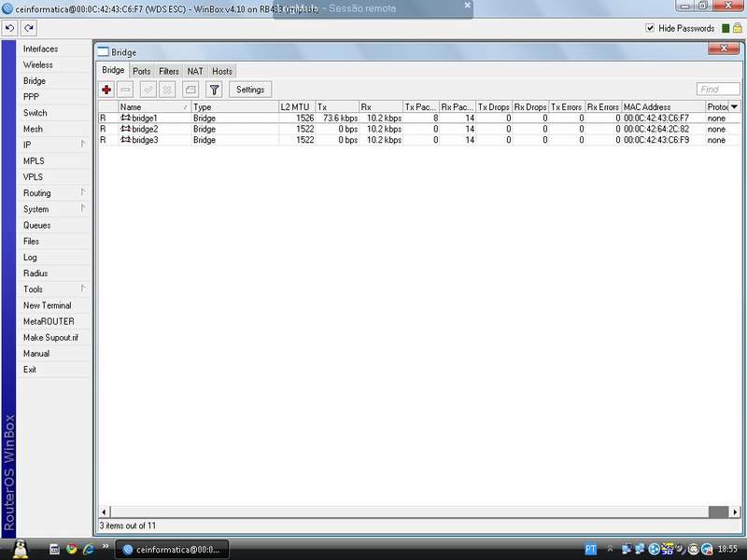Click the horizontal scrollbar right arrow
747x560 pixels.
pos(735,511)
